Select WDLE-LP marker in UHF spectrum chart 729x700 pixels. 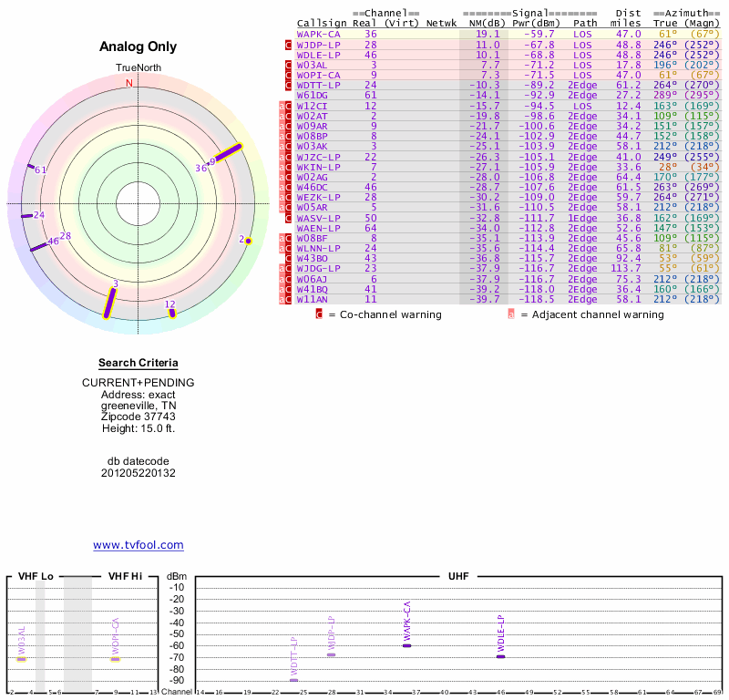coord(500,656)
